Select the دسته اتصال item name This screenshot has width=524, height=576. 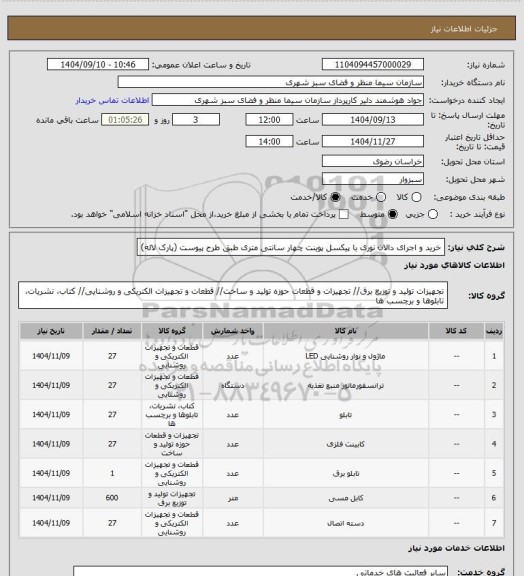[x=345, y=523]
